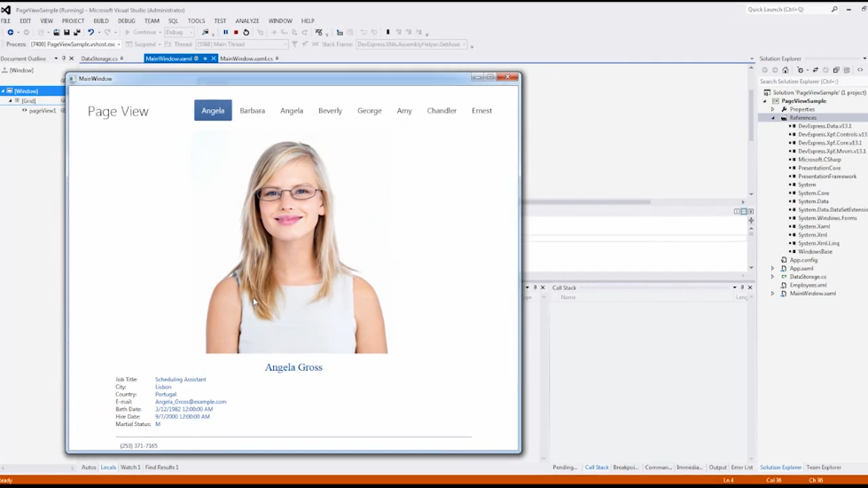Click the Undo arrow in toolbar
Screen dimensions: 868x488
click(x=90, y=33)
